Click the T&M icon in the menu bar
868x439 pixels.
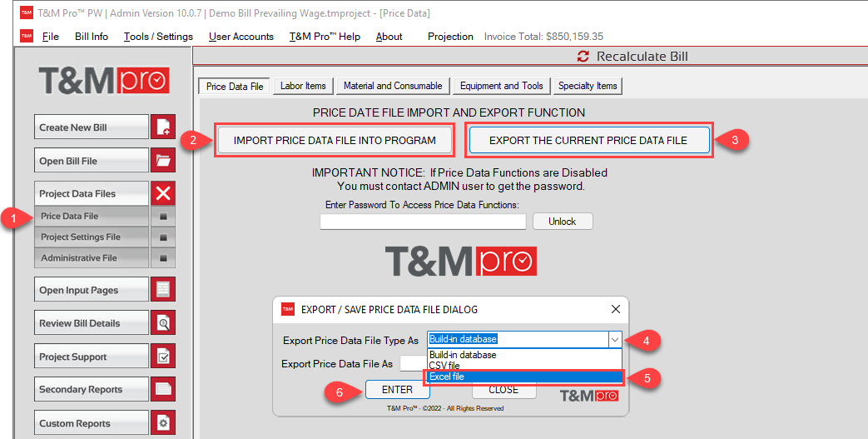pyautogui.click(x=27, y=36)
